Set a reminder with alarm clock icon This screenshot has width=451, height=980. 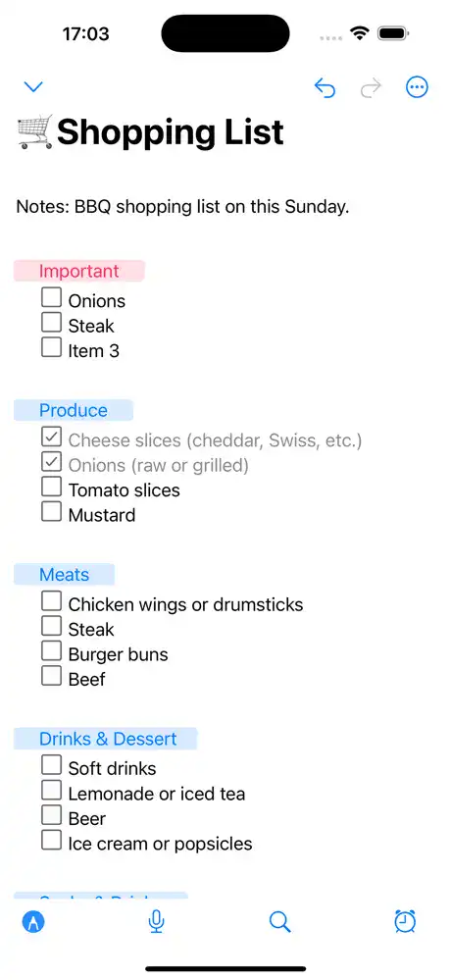405,921
